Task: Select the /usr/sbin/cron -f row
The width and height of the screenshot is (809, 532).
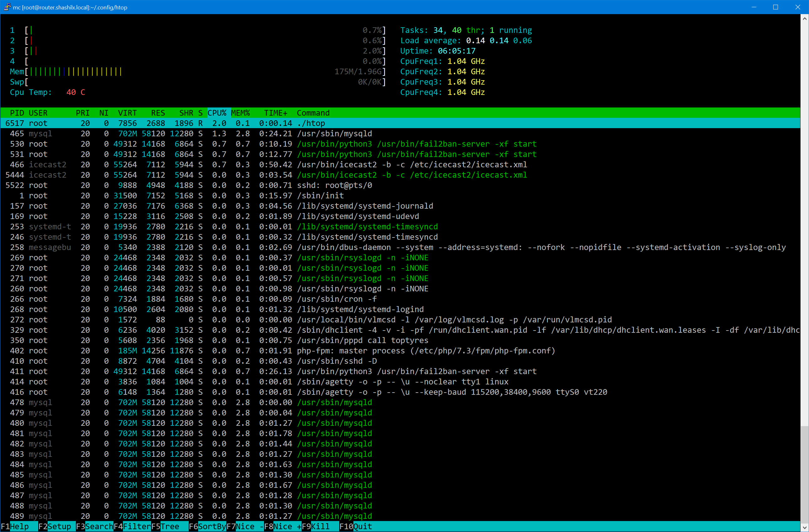Action: [x=400, y=299]
